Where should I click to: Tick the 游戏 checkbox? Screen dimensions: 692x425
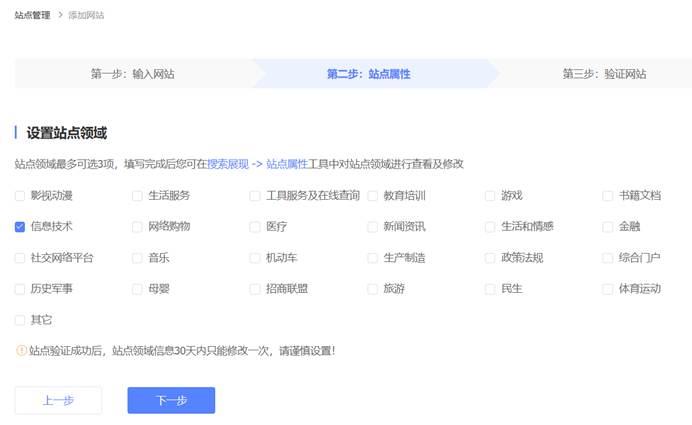tap(491, 196)
